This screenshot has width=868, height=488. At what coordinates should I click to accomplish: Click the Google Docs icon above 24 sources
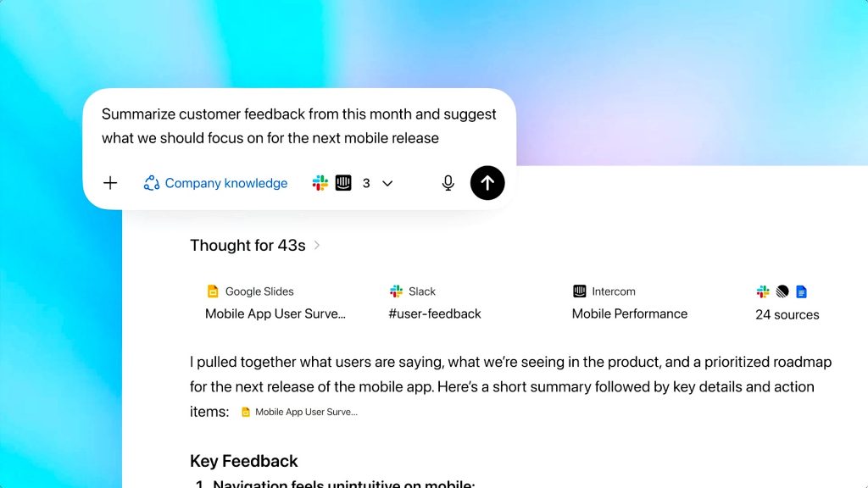click(801, 291)
